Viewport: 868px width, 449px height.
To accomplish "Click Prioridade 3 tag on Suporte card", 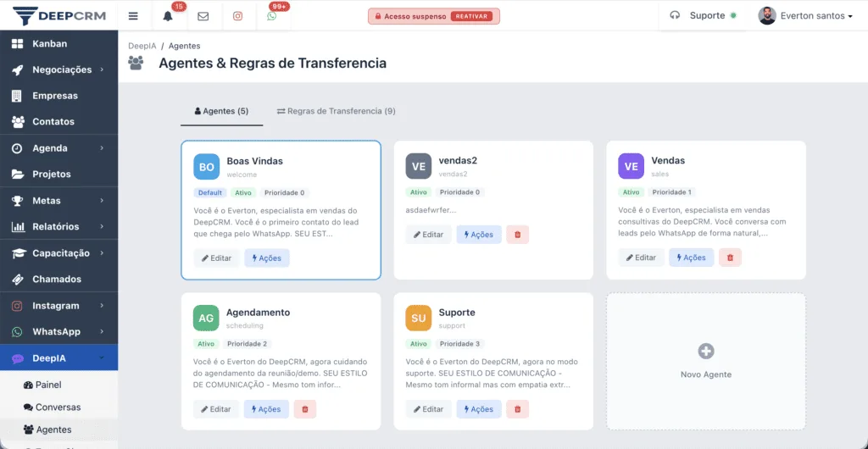I will tap(459, 344).
